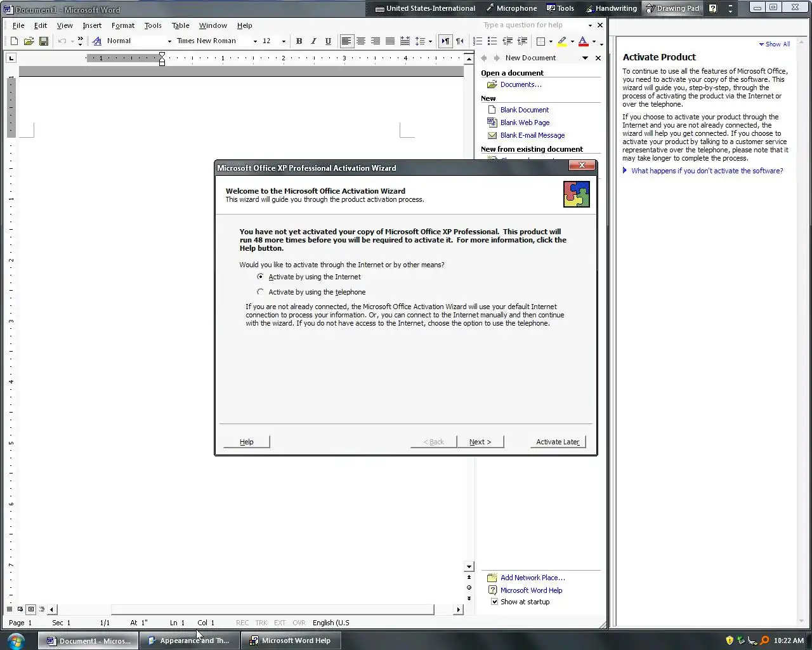Click the tab stop selector on ruler
Image resolution: width=812 pixels, height=650 pixels.
[11, 58]
